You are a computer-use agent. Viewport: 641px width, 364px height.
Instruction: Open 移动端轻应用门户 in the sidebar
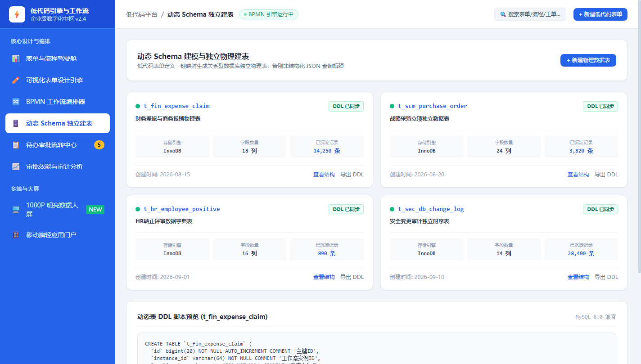(58, 235)
